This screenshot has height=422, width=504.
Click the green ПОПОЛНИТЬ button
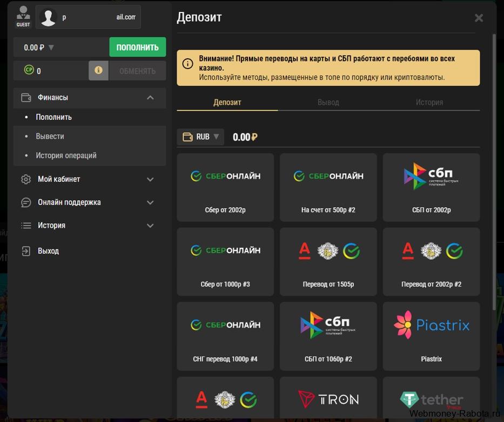pos(138,47)
